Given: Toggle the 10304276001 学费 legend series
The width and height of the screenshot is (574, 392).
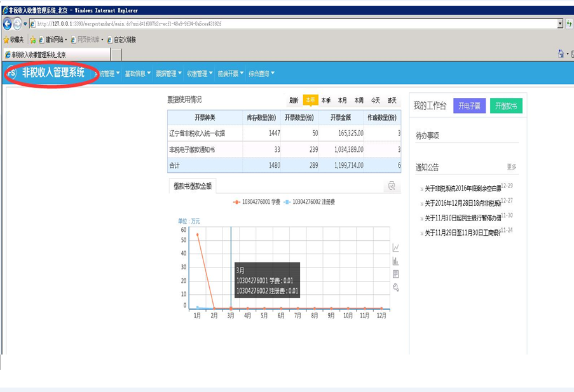Looking at the screenshot, I should 257,201.
